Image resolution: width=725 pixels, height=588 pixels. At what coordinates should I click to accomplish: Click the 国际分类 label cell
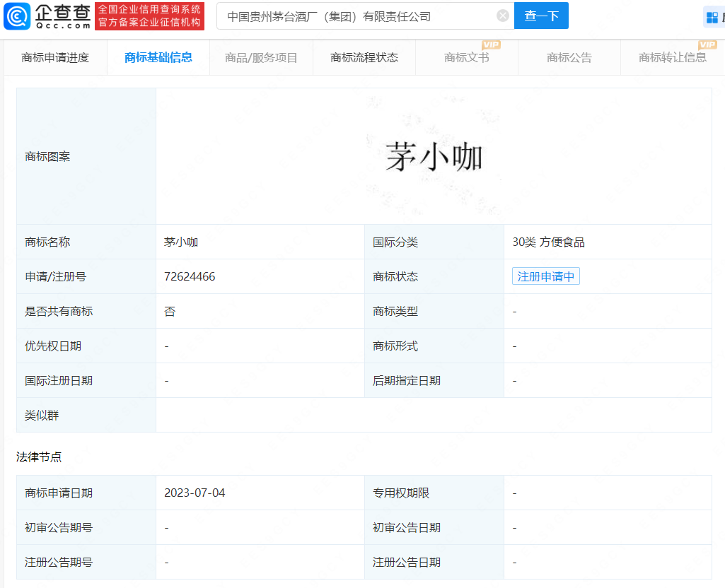434,242
